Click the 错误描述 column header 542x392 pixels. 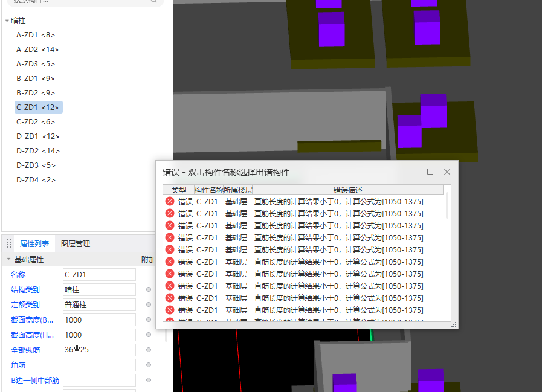[347, 190]
